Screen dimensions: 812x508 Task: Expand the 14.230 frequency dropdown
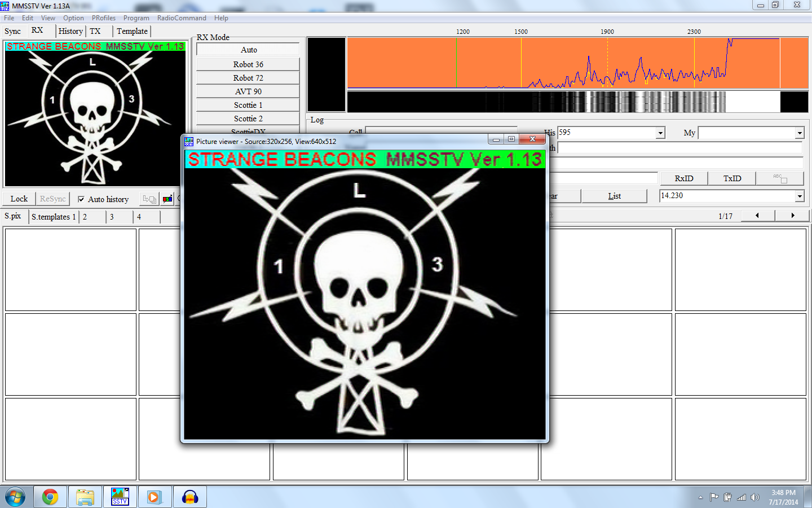point(799,196)
